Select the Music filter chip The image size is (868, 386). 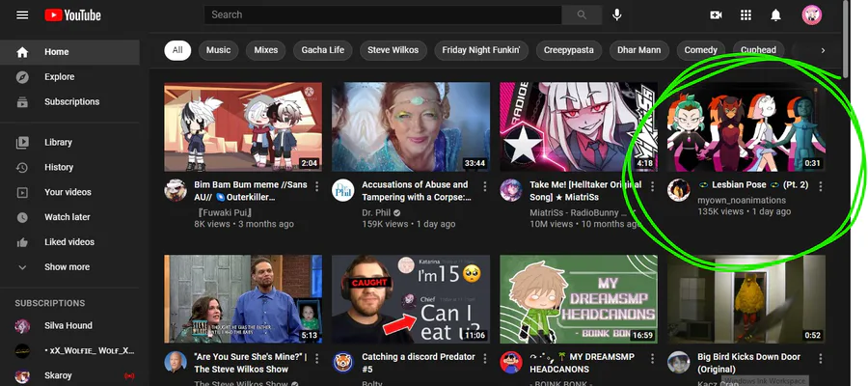[x=218, y=50]
